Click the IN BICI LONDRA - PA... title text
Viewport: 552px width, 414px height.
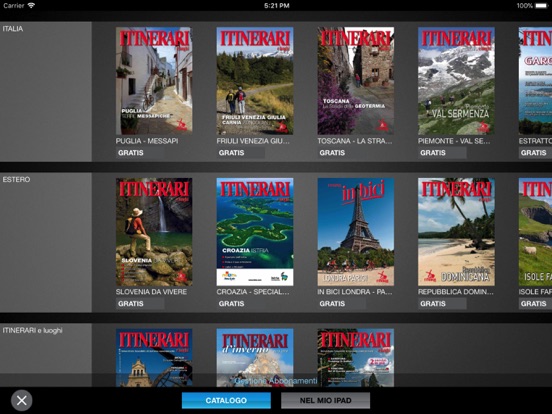355,292
